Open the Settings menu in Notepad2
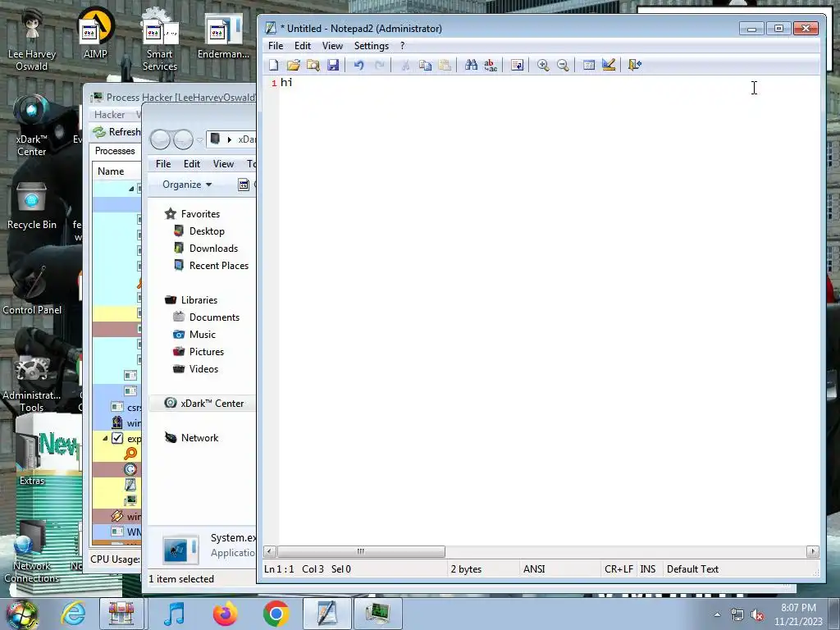This screenshot has width=840, height=630. click(372, 46)
